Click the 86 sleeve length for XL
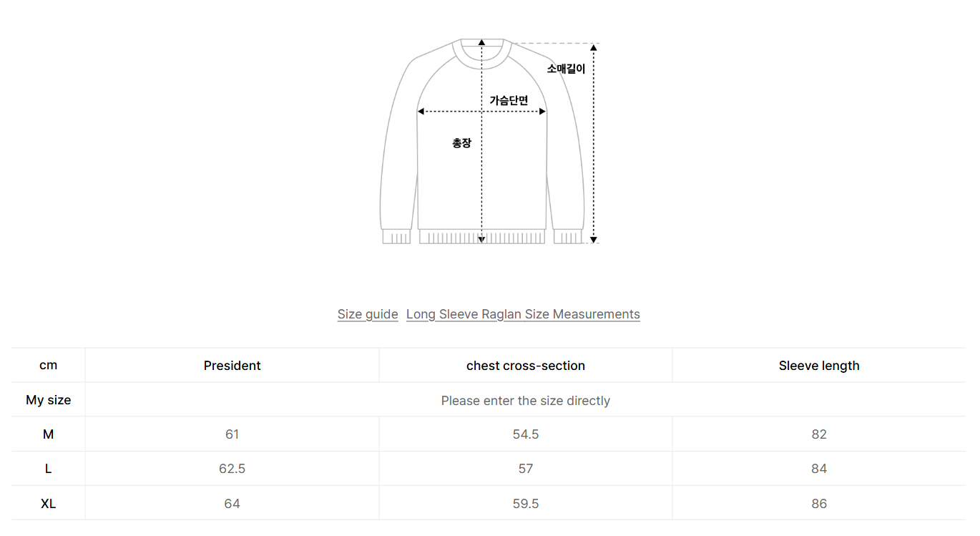The height and width of the screenshot is (536, 980). click(819, 504)
